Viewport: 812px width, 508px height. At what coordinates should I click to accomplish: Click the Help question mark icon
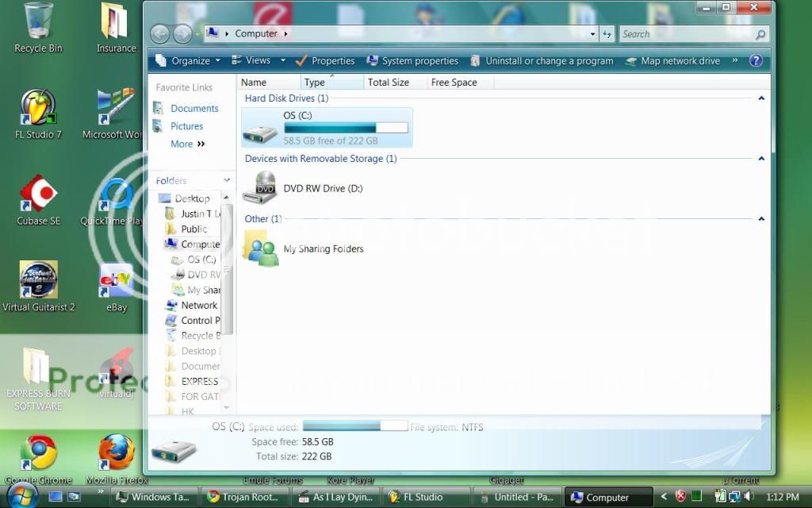pyautogui.click(x=756, y=60)
